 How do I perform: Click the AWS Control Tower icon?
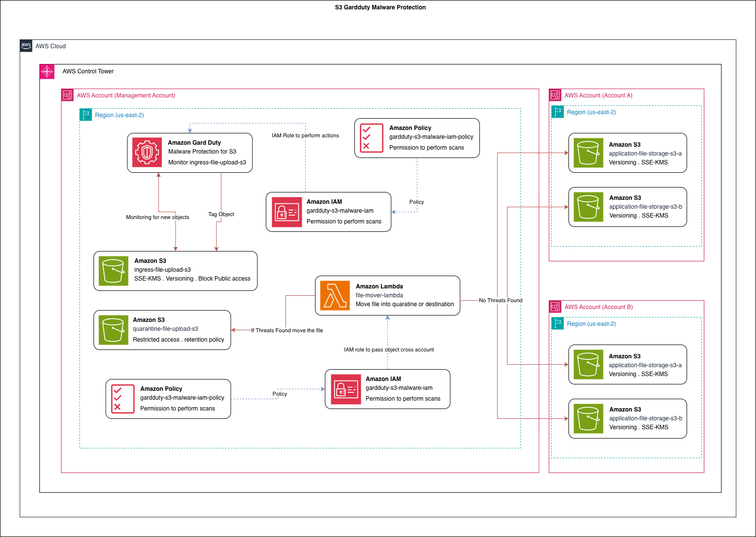tap(47, 71)
